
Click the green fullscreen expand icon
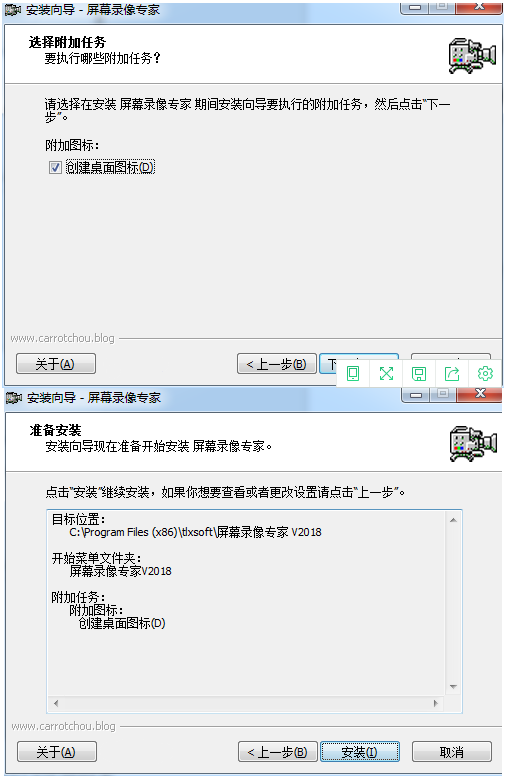pyautogui.click(x=386, y=373)
